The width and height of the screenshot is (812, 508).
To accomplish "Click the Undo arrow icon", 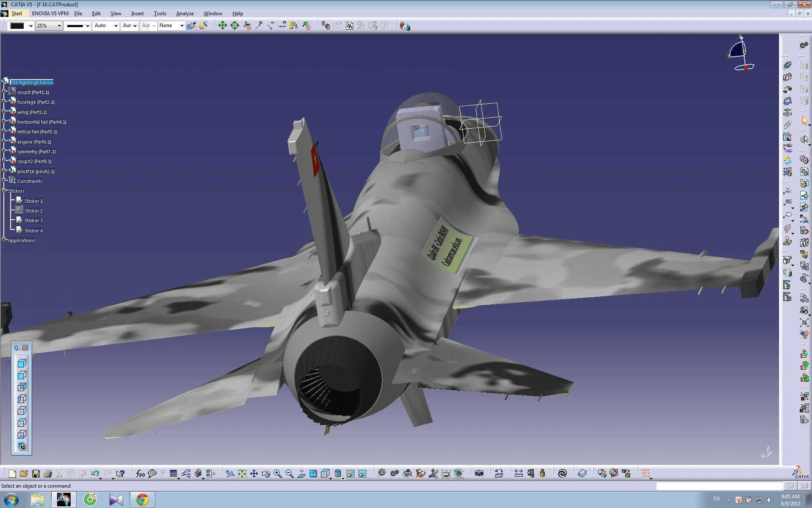I will [x=95, y=474].
